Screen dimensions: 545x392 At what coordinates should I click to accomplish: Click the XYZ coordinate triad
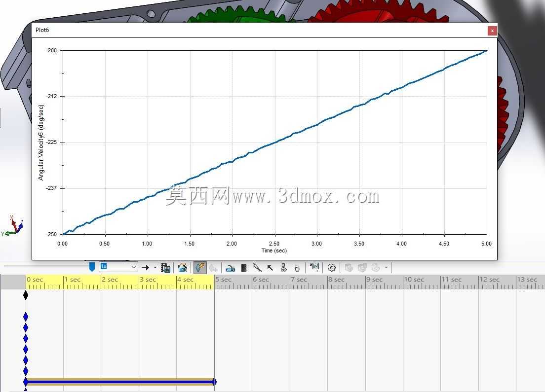[x=12, y=226]
